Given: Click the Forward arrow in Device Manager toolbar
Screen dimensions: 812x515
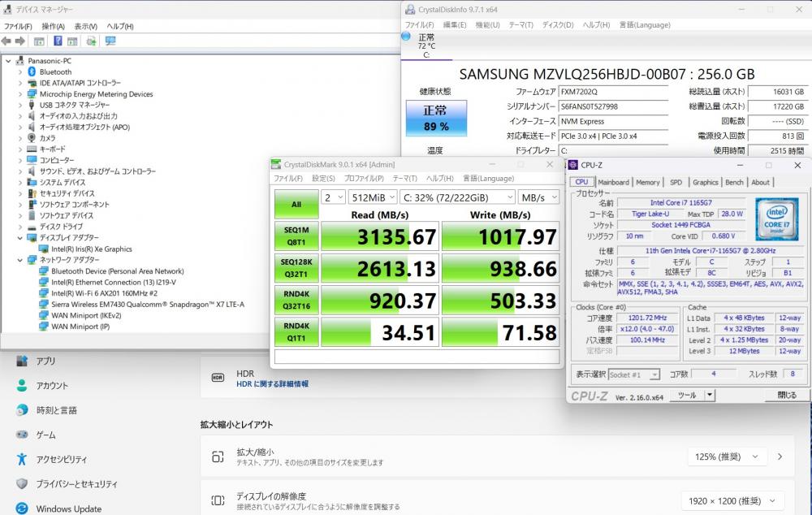Looking at the screenshot, I should (20, 41).
